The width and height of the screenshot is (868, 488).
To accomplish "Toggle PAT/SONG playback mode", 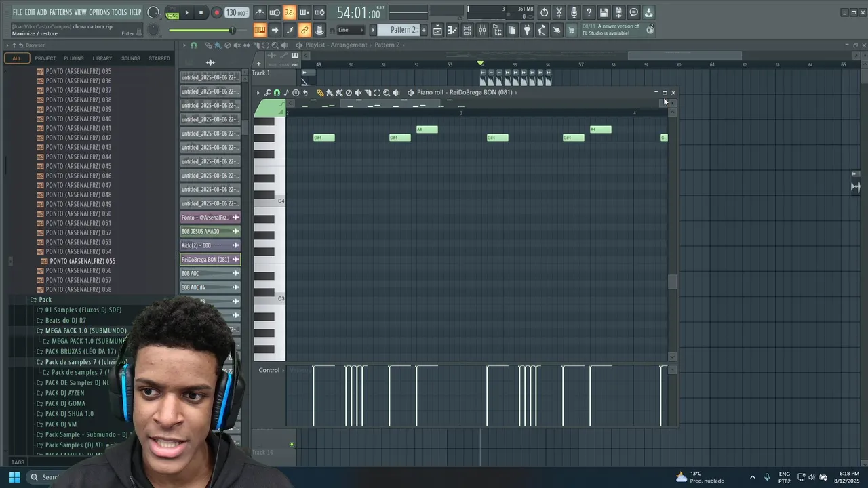I will coord(172,13).
